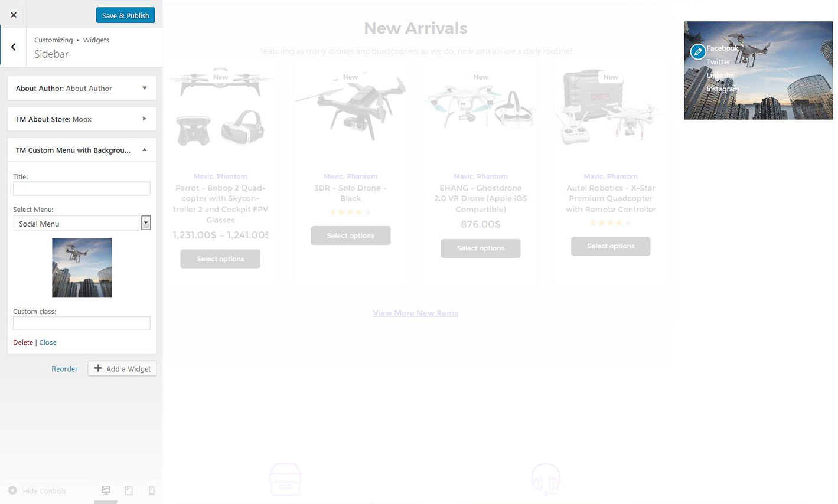This screenshot has height=504, width=838.
Task: Click the Reorder link
Action: tap(64, 369)
